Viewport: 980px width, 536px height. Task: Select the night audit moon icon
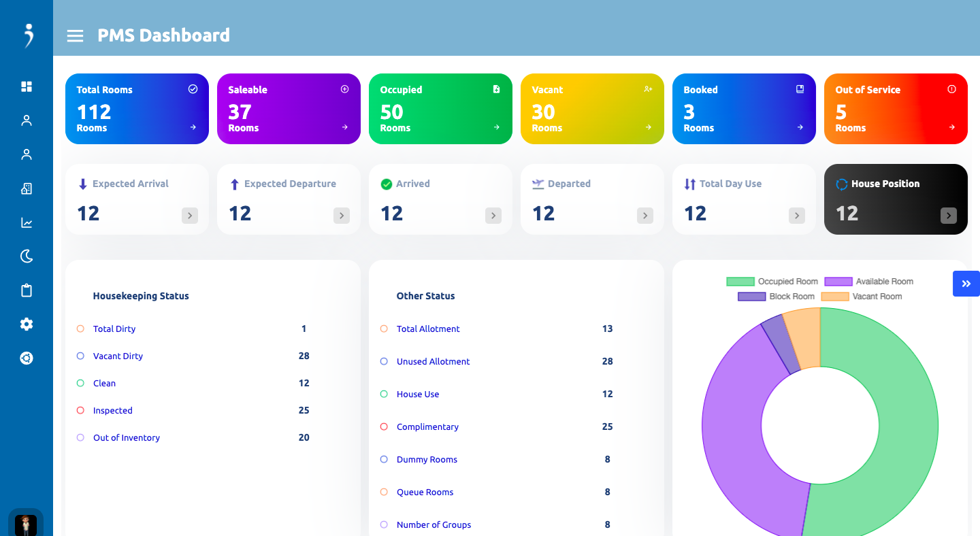pos(27,256)
